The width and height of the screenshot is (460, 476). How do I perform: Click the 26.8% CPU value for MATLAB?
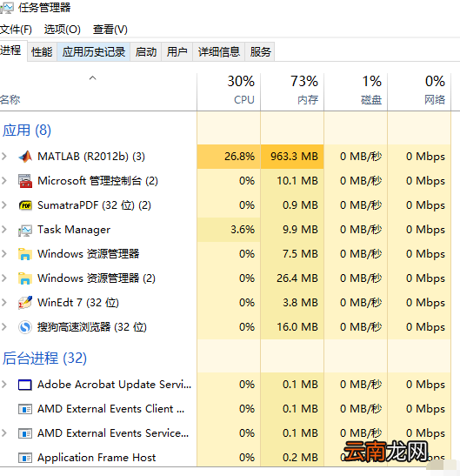click(x=239, y=157)
